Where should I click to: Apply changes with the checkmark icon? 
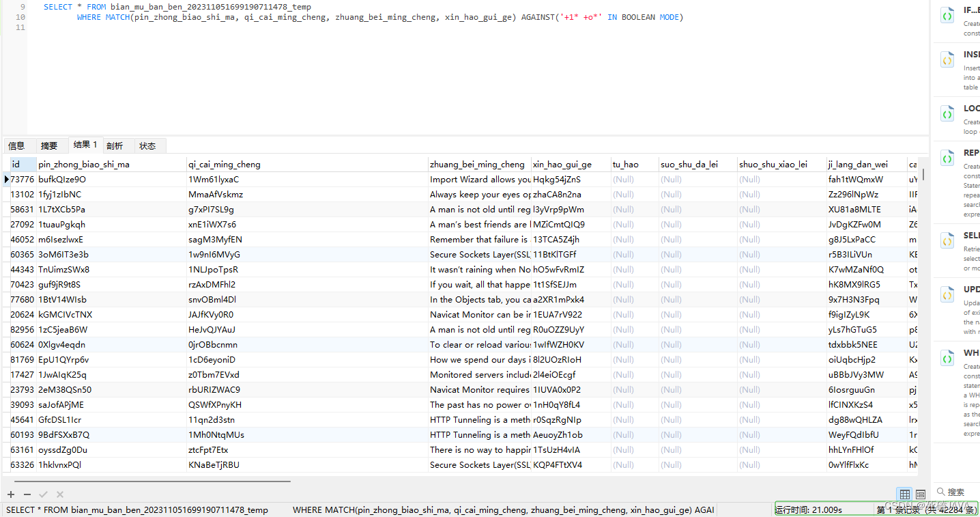44,494
